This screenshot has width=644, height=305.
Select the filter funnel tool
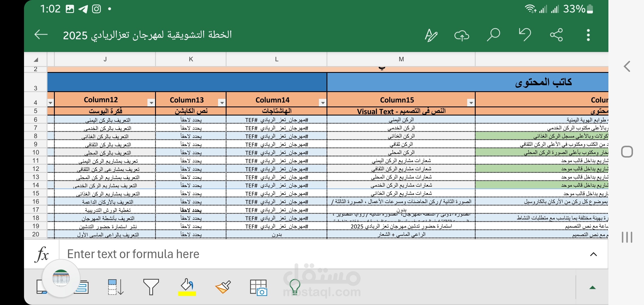151,287
